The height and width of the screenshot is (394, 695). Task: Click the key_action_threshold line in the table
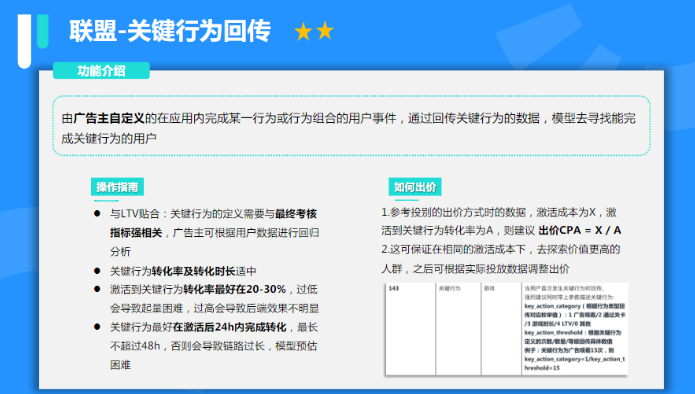tap(573, 332)
